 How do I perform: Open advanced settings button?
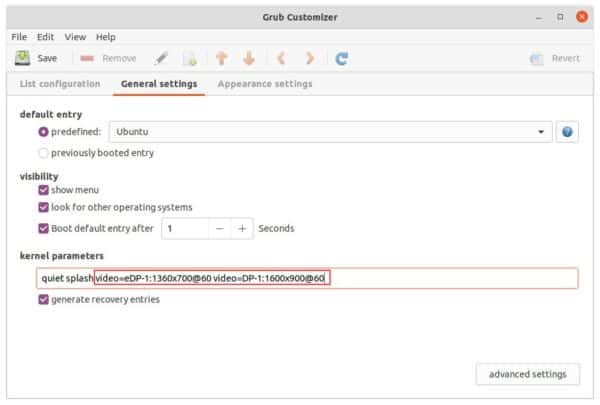528,374
